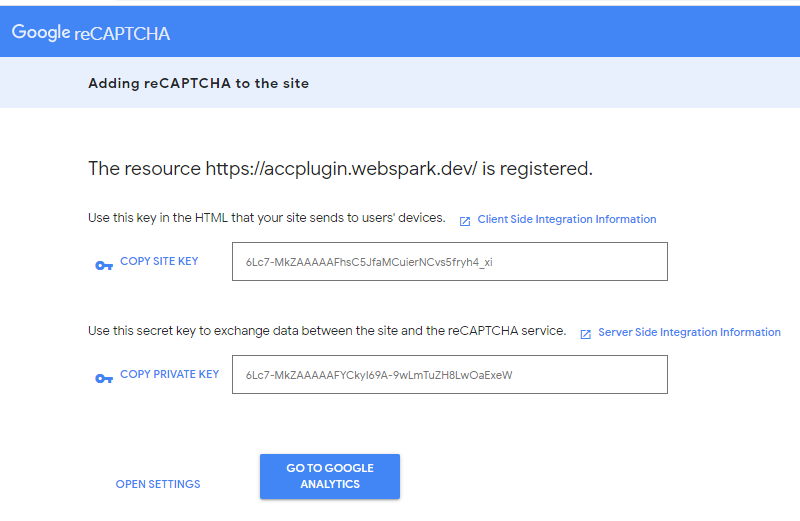Click the GO TO GOOGLE ANALYTICS button
Screen dimensions: 800x521
[x=330, y=476]
